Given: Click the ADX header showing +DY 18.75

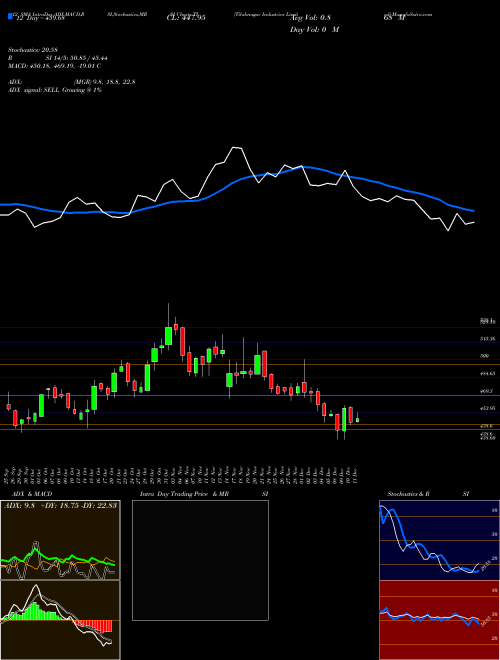Looking at the screenshot, I should coord(60,505).
